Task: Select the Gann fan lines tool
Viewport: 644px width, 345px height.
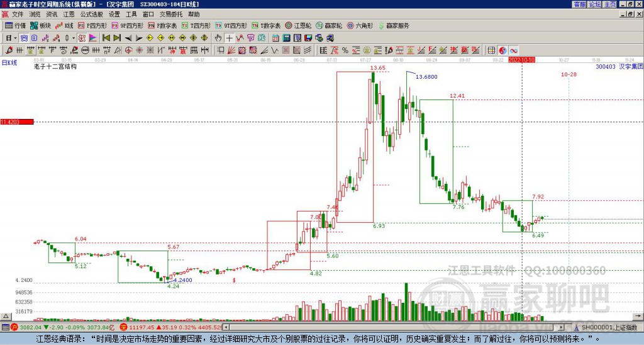Action: pyautogui.click(x=231, y=50)
